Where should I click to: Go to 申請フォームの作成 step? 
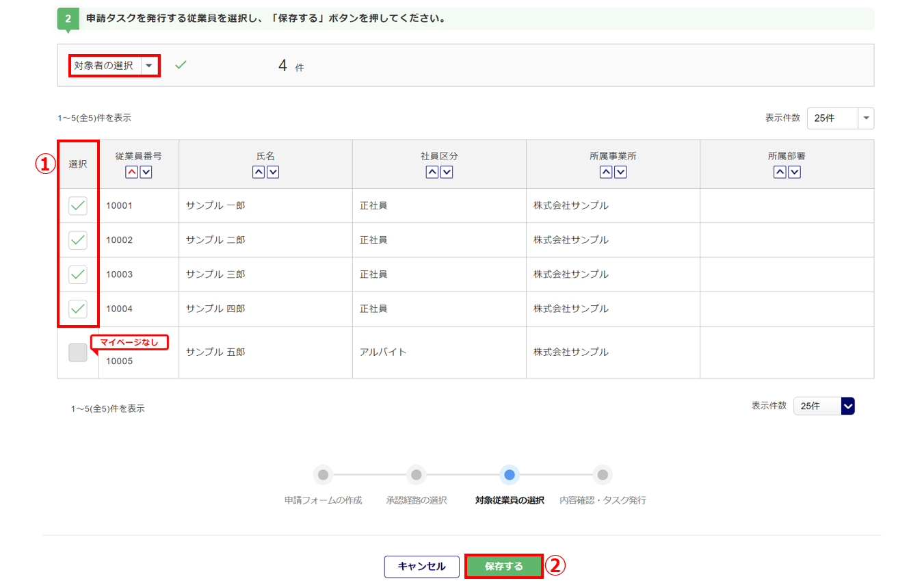(x=323, y=475)
